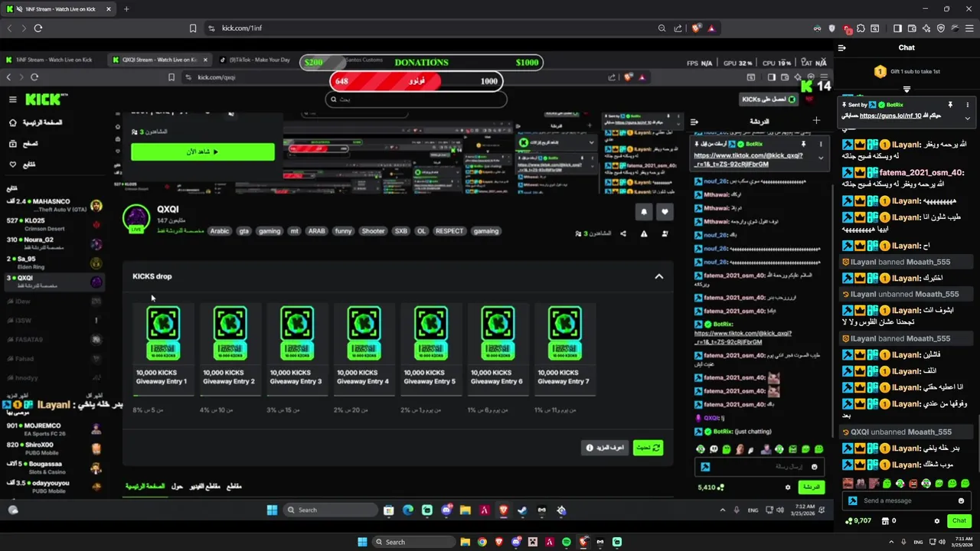Open the 10,000 KICKS Giveaway Entry 1 card
The width and height of the screenshot is (980, 551).
click(x=162, y=348)
